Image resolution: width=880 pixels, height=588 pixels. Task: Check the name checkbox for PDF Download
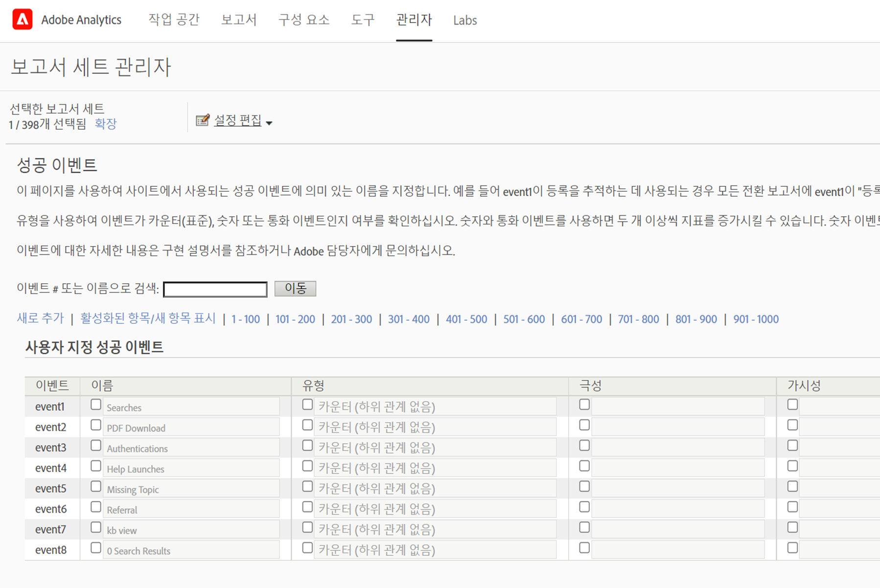pos(96,426)
